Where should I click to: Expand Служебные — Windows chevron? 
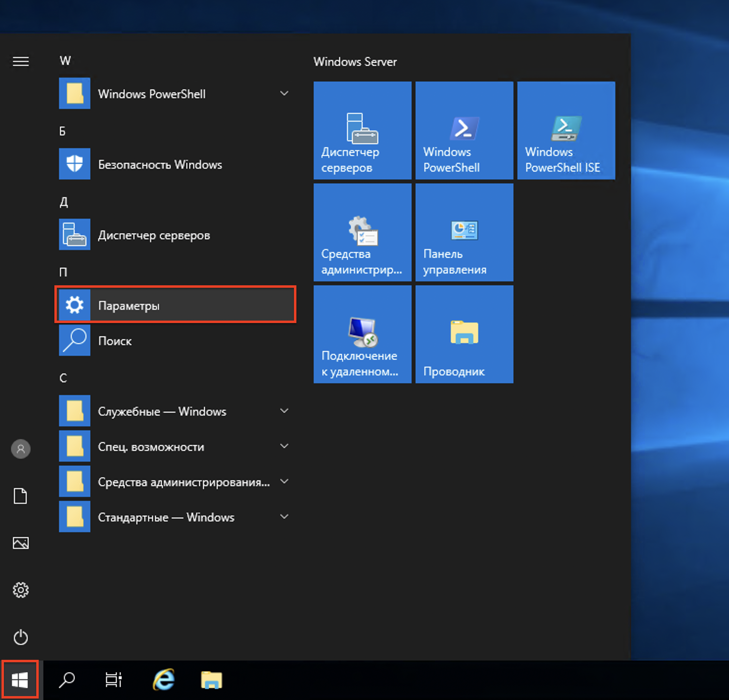284,411
